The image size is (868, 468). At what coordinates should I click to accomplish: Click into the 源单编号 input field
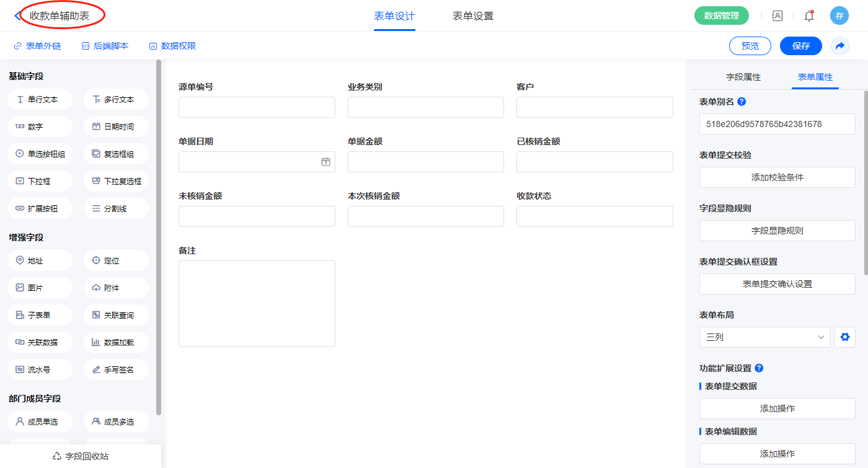tap(257, 107)
